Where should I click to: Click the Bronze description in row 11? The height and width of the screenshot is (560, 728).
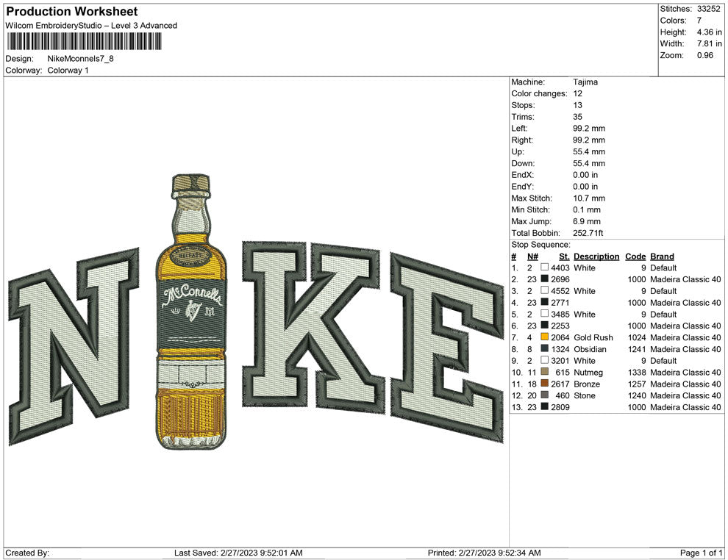586,384
